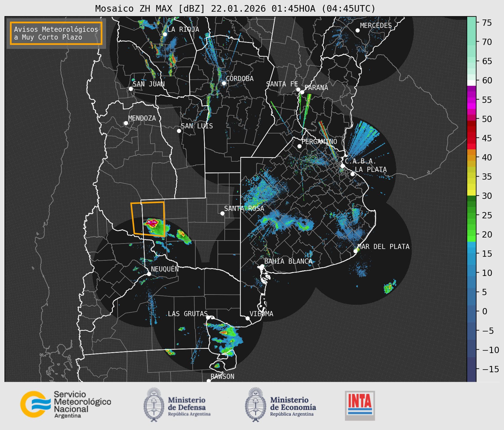Click the Mercedes city marker dot
This screenshot has height=430, width=504.
tap(358, 31)
